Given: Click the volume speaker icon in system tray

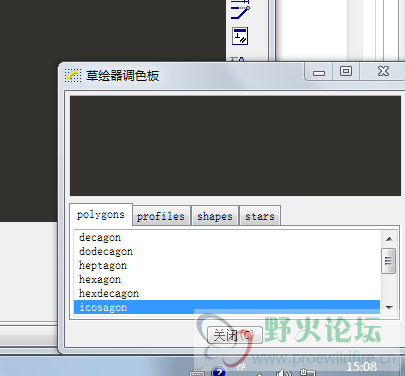Looking at the screenshot, I should pos(284,373).
